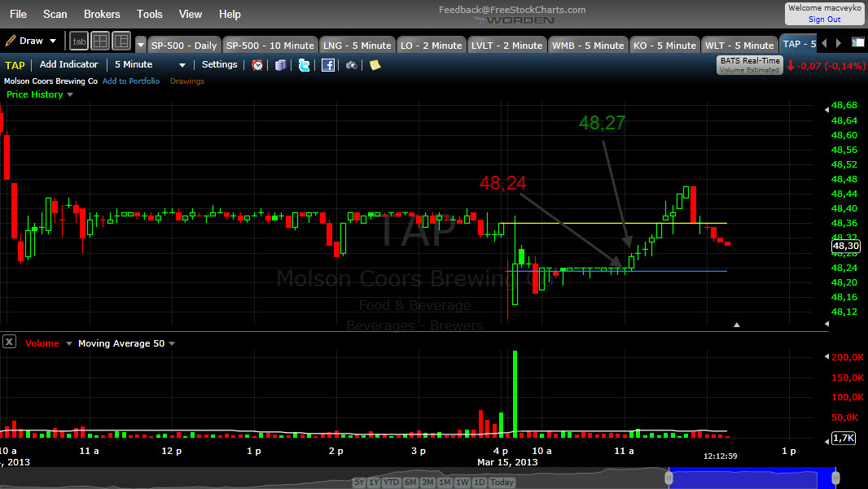Click the BATS Real-Time badge
The width and height of the screenshot is (868, 489).
[x=750, y=65]
